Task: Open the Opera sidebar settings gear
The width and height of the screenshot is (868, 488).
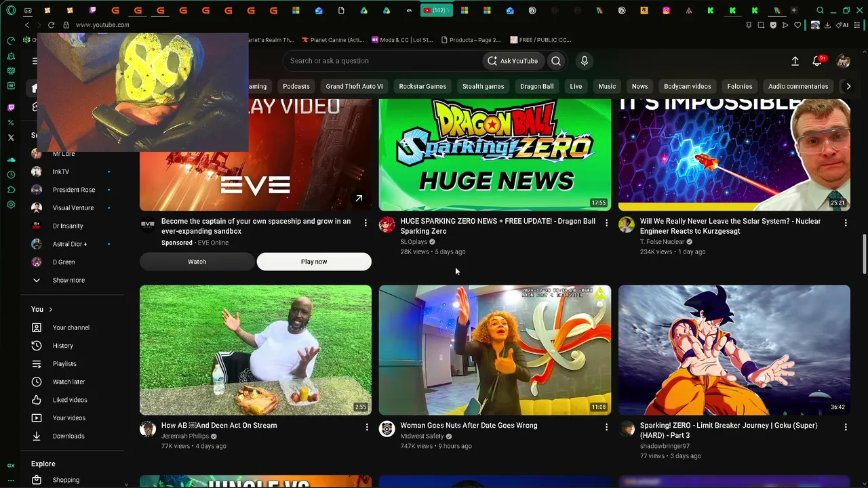Action: point(11,205)
